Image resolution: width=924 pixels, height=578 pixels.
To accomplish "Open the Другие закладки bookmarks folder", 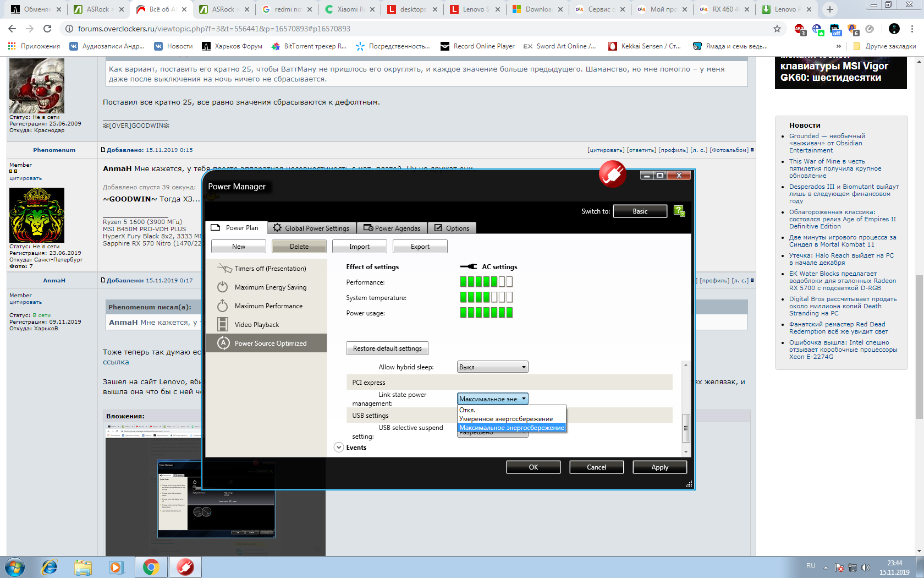I will pos(885,46).
